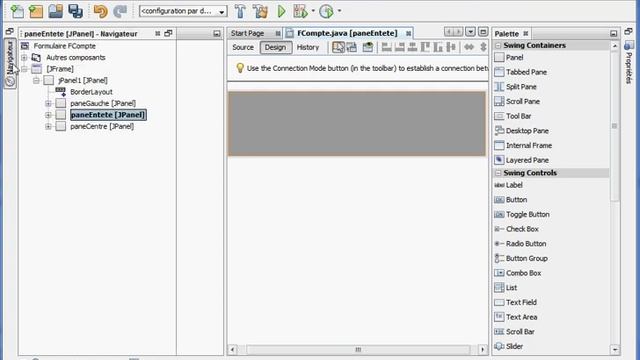Screen dimensions: 640x360
Task: Open the Navigateur side tab
Action: (x=10, y=63)
